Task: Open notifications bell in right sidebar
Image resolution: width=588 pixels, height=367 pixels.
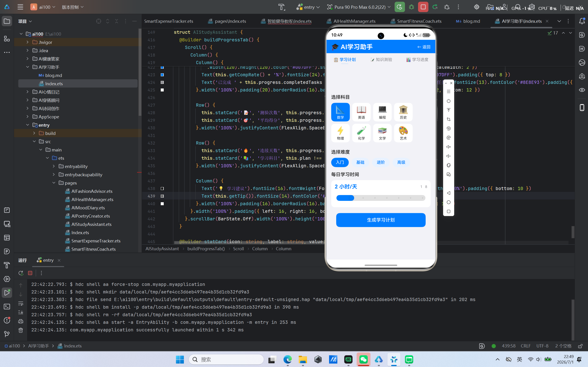Action: pos(582,21)
